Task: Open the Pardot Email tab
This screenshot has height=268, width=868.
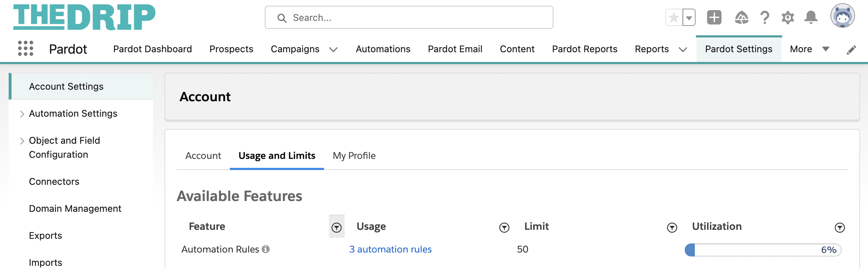Action: [x=455, y=49]
